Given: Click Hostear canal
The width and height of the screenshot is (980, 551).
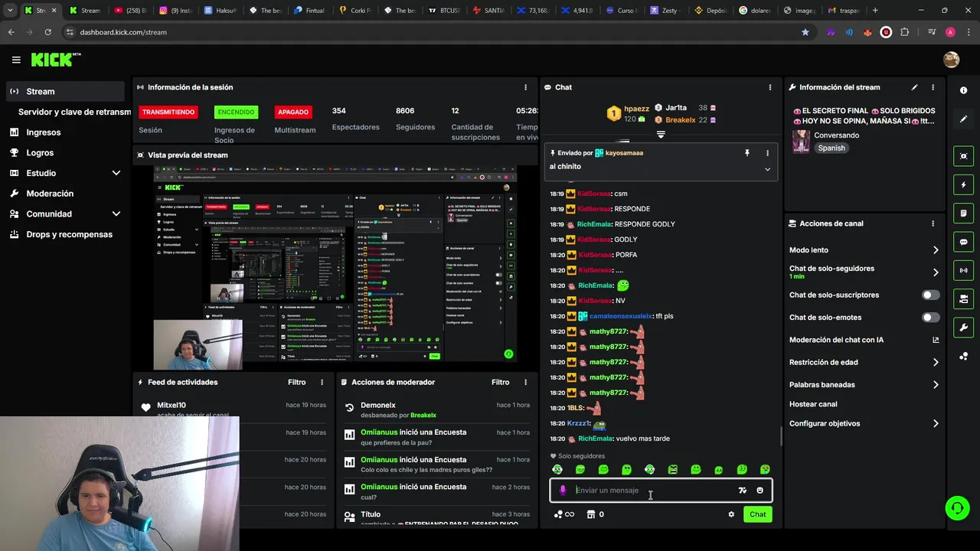Looking at the screenshot, I should pyautogui.click(x=813, y=404).
